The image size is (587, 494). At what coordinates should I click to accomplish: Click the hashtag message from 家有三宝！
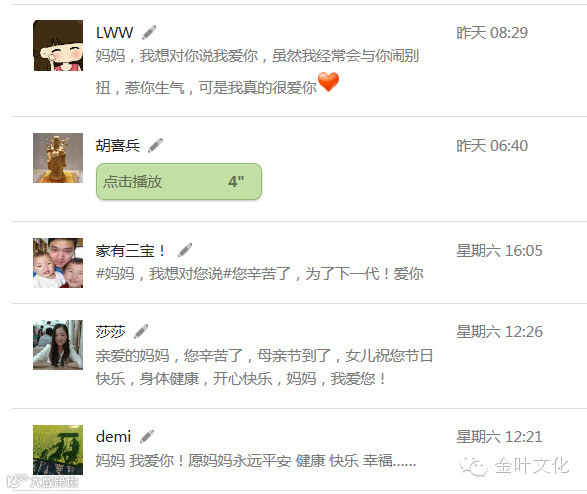pyautogui.click(x=260, y=274)
